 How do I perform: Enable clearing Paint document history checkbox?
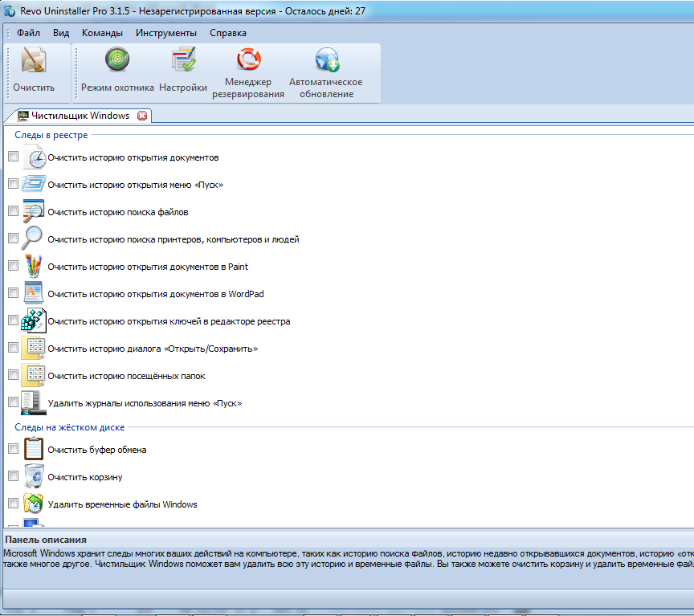14,266
